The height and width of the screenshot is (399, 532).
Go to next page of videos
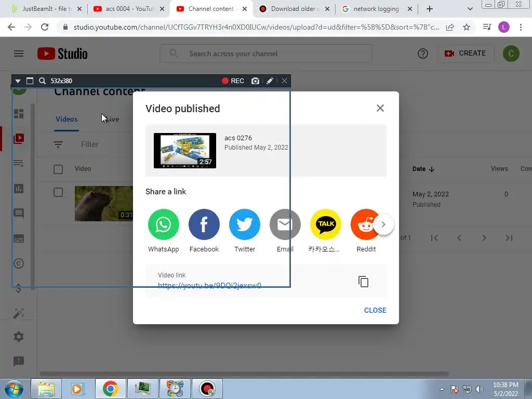tap(484, 238)
